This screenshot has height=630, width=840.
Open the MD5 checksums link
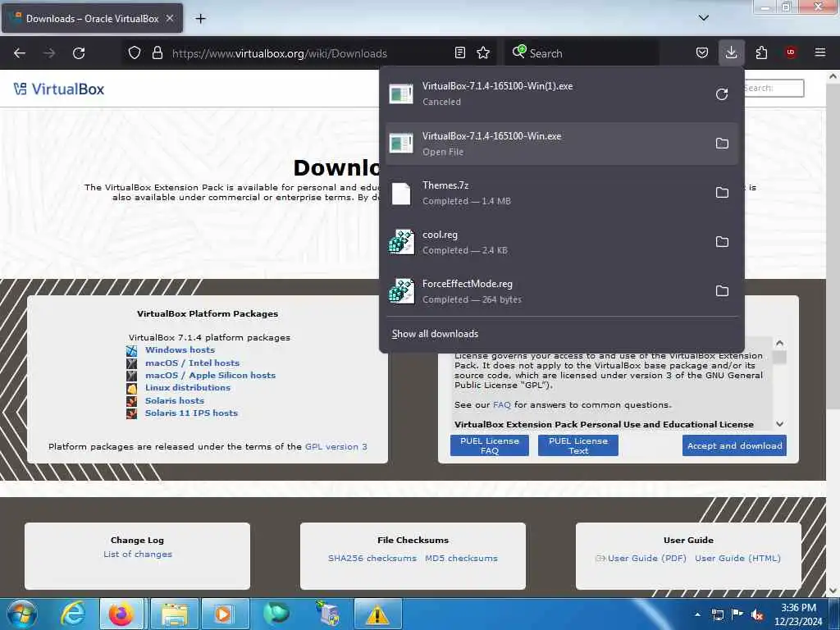[x=461, y=558]
